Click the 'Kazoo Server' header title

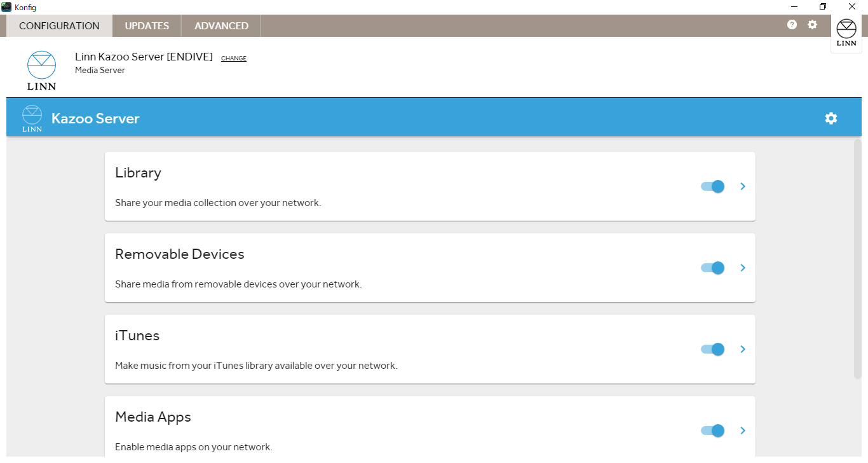tap(95, 118)
